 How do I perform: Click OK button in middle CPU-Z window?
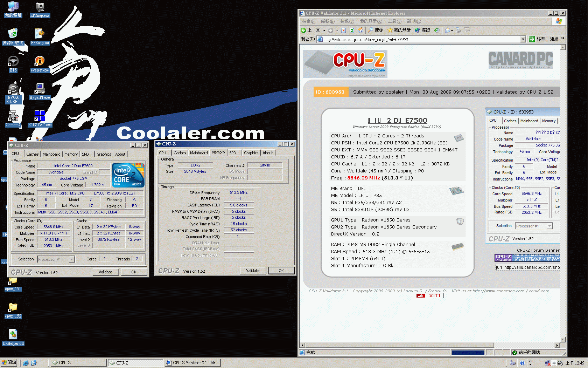[281, 271]
